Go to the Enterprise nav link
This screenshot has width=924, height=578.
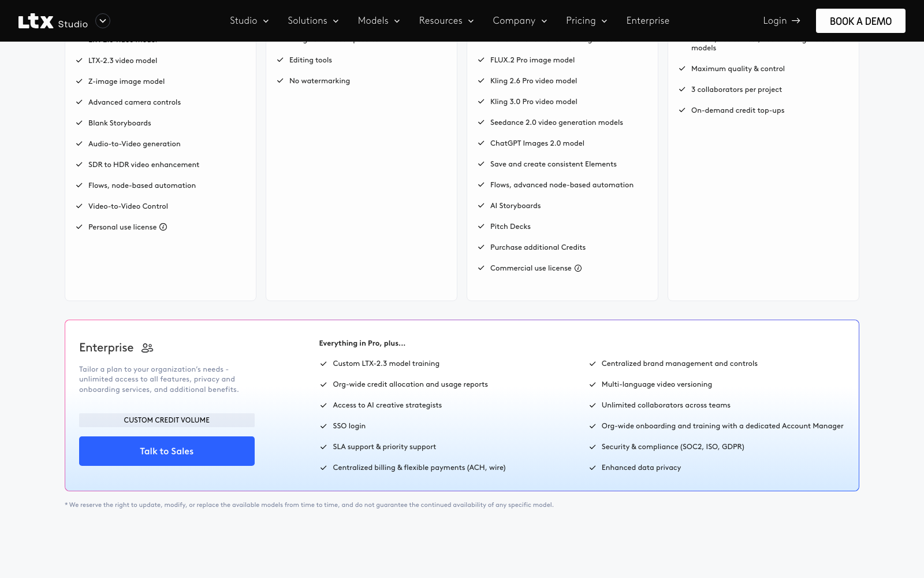(648, 21)
